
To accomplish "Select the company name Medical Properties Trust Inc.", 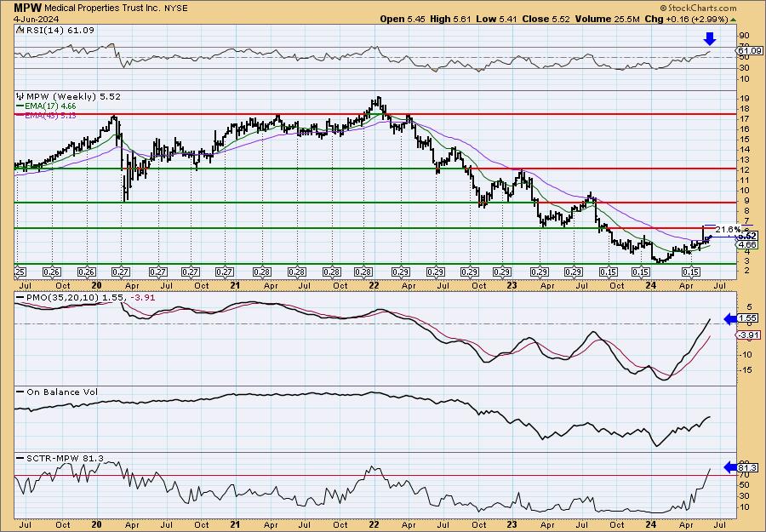I will [104, 8].
